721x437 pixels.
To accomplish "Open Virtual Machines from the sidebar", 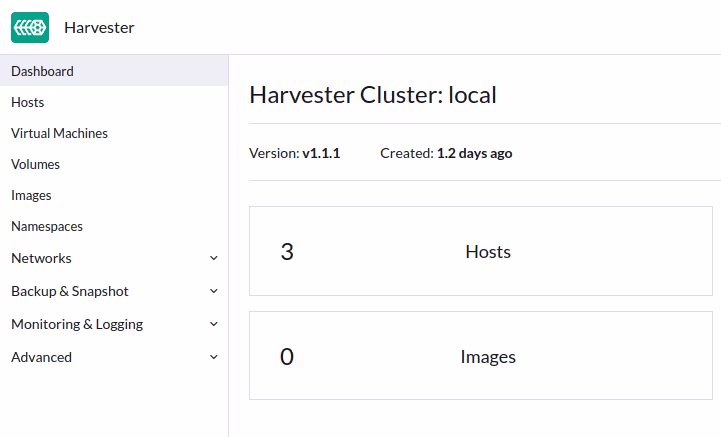I will tap(59, 133).
